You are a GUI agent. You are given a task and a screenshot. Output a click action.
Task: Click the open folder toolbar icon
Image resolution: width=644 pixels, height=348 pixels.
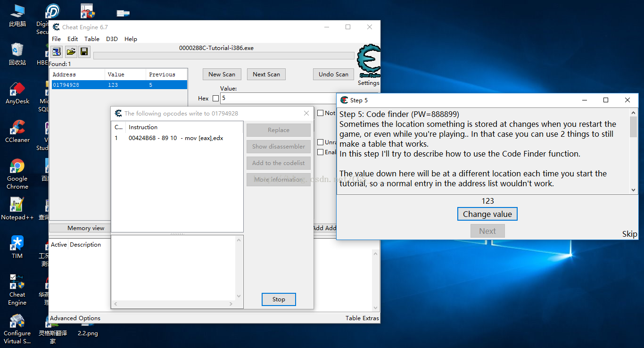point(71,51)
